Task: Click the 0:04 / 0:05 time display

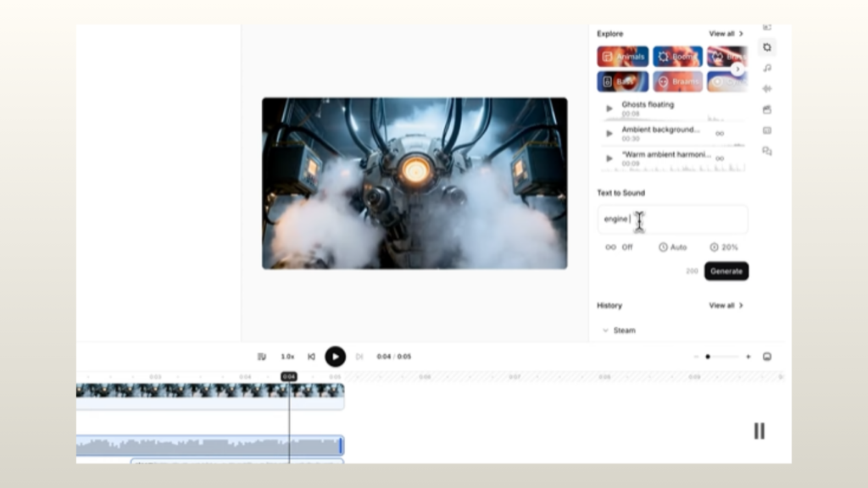Action: coord(393,357)
